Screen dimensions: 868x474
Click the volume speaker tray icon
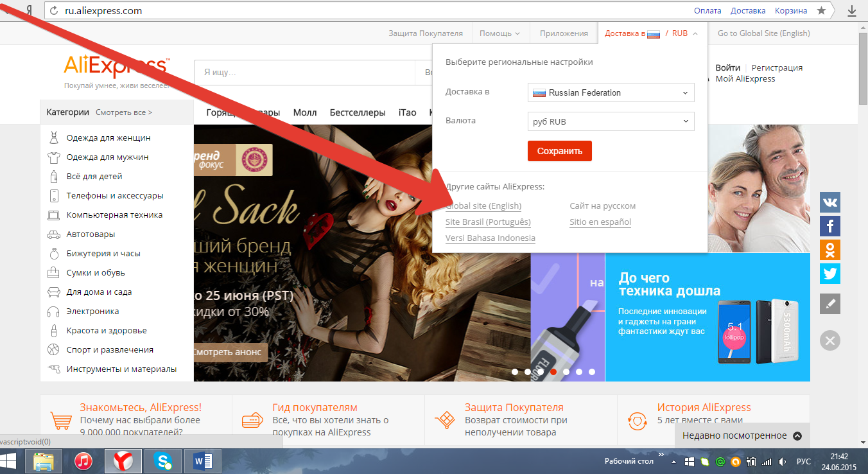tap(782, 462)
